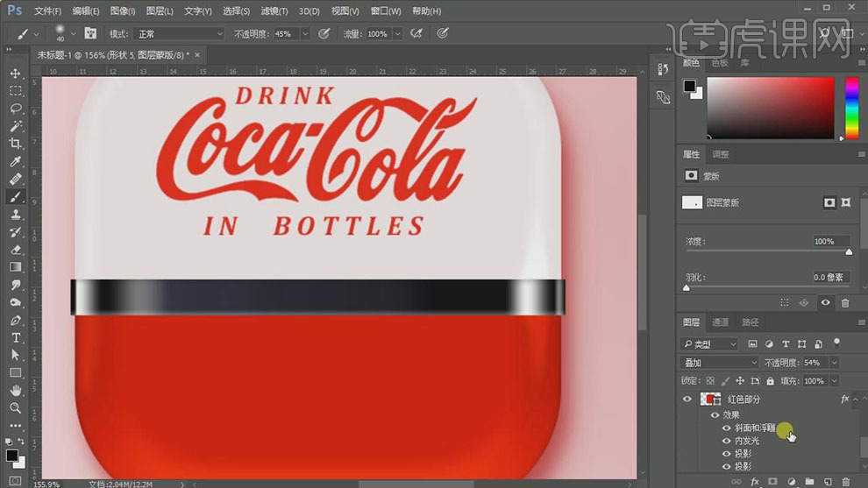Hide the 红色部分 layer

pos(688,400)
